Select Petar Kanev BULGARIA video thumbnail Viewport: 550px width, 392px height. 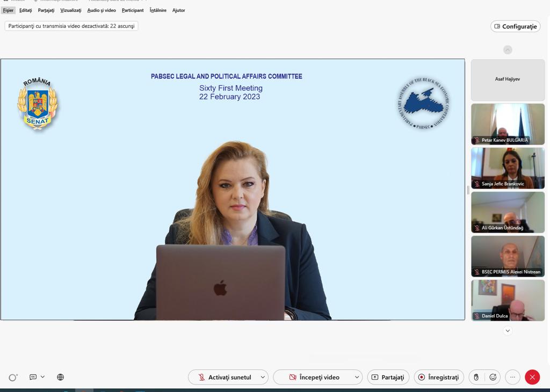[508, 124]
